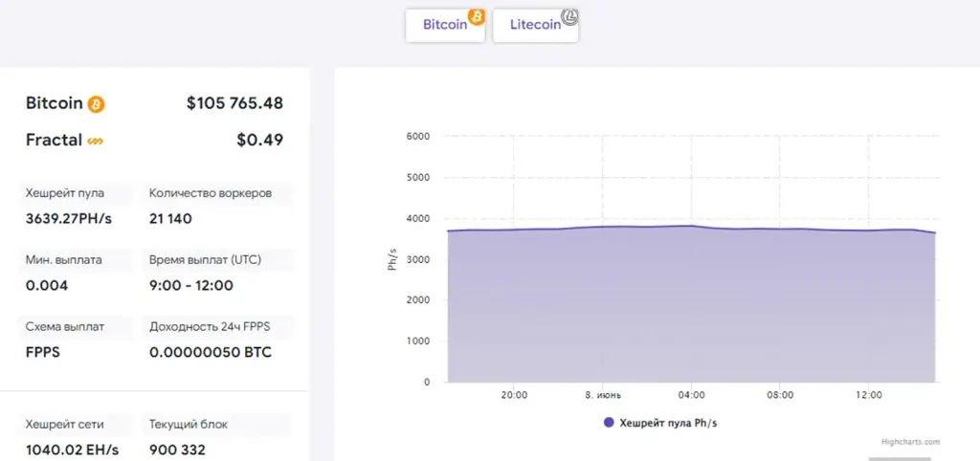The image size is (980, 461).
Task: Click pool hashrate value 3639.27PH/s
Action: (69, 219)
